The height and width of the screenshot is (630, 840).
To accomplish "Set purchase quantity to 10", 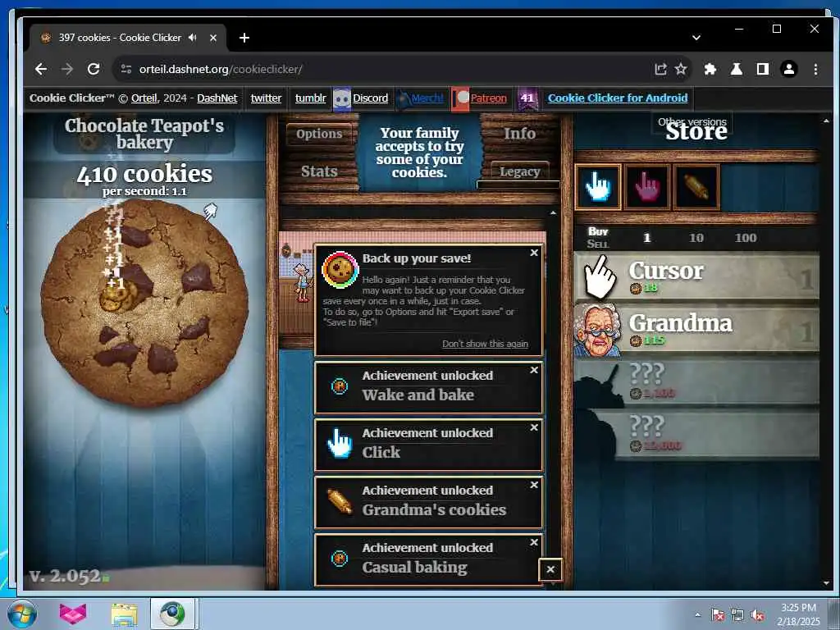I will [x=696, y=238].
